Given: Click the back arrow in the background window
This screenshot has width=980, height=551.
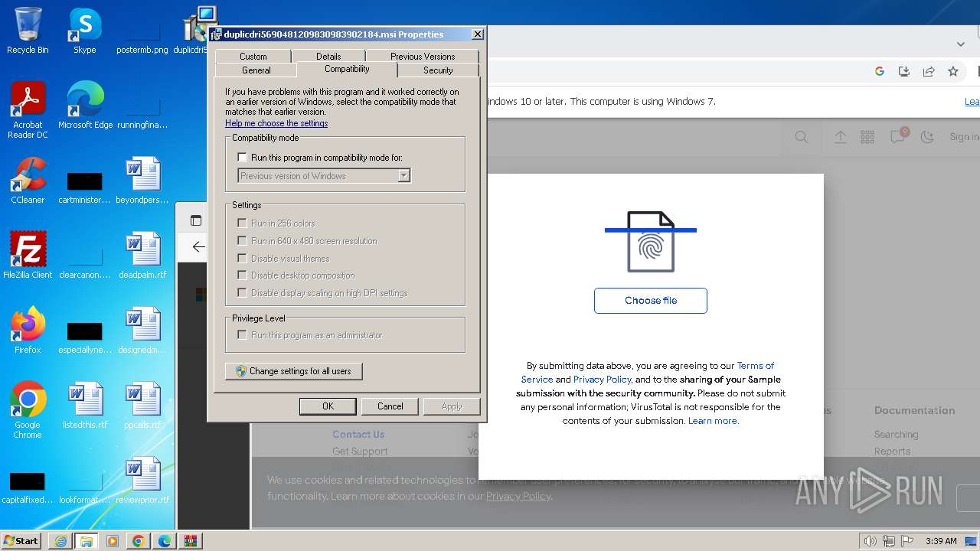Looking at the screenshot, I should (198, 246).
